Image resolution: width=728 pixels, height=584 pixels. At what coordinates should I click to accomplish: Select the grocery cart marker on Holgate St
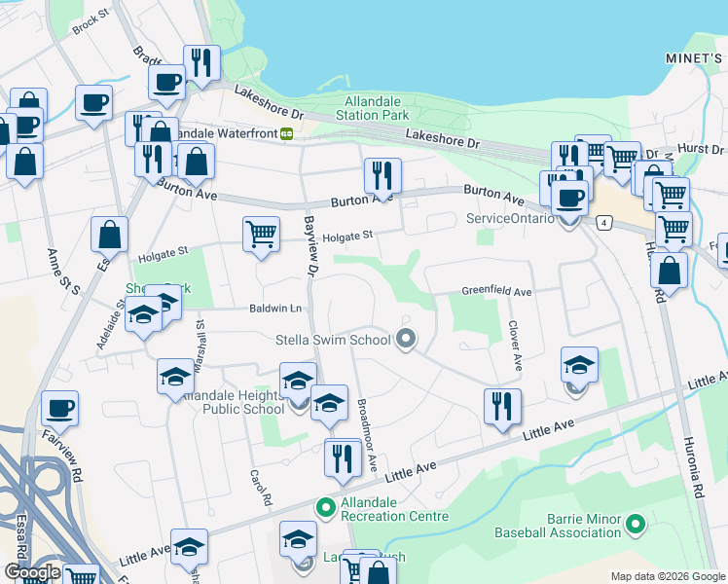click(x=261, y=236)
